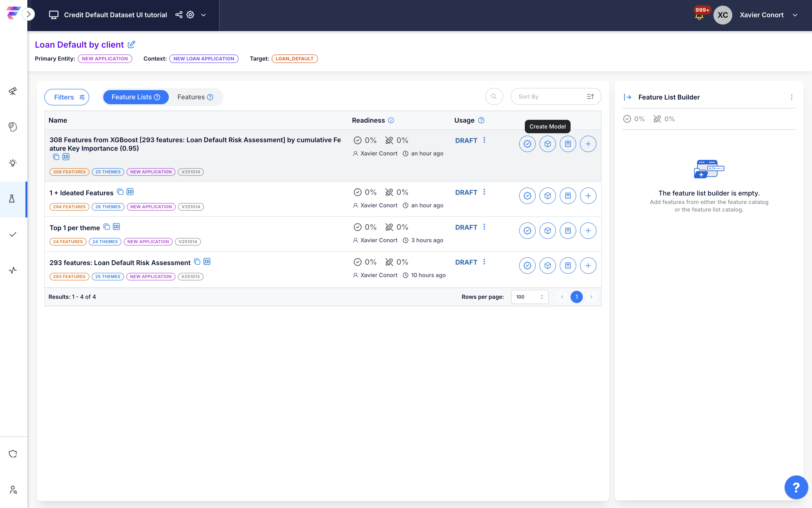Open the 1 + Ideated Features list
Image resolution: width=812 pixels, height=508 pixels.
pos(81,193)
